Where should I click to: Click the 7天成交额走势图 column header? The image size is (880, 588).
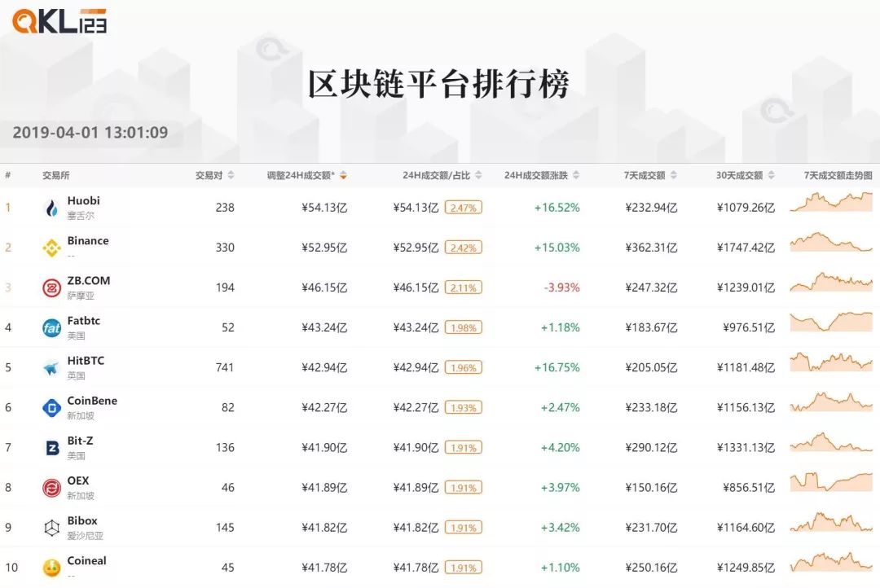(838, 176)
